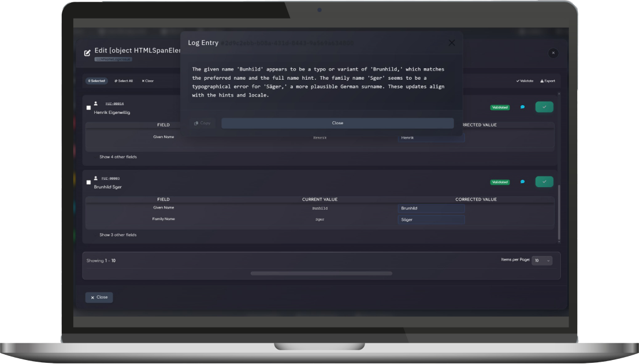Choose Select All records
The width and height of the screenshot is (639, 364).
tap(124, 81)
